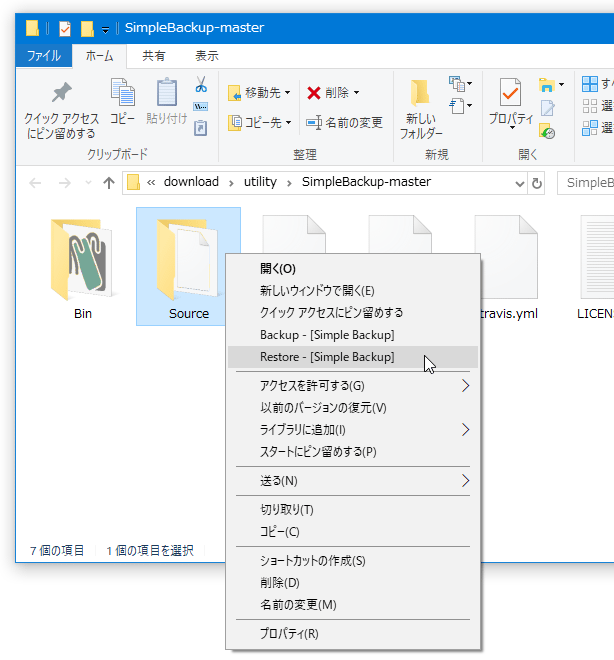Choose ライブラリに追加(I)

(353, 430)
